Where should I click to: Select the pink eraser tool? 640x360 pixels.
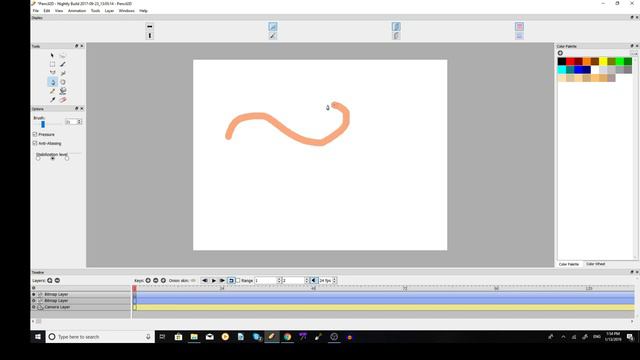(63, 100)
